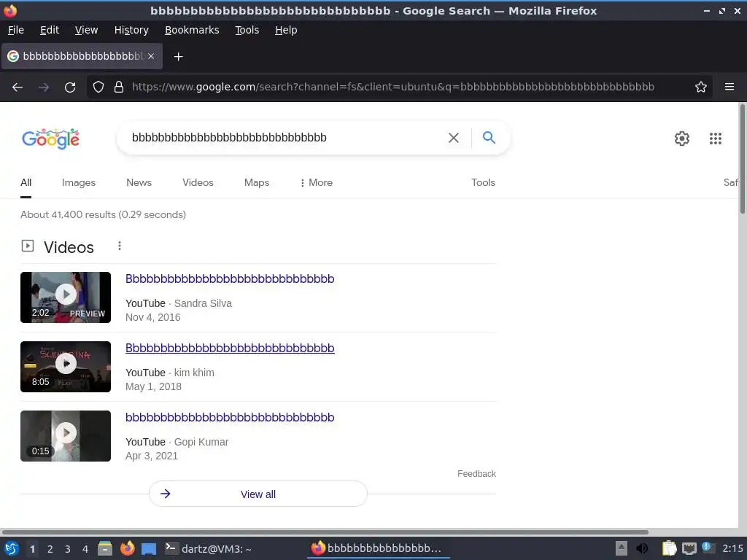Click the blue magnifier search button
This screenshot has height=560, width=747.
click(489, 138)
